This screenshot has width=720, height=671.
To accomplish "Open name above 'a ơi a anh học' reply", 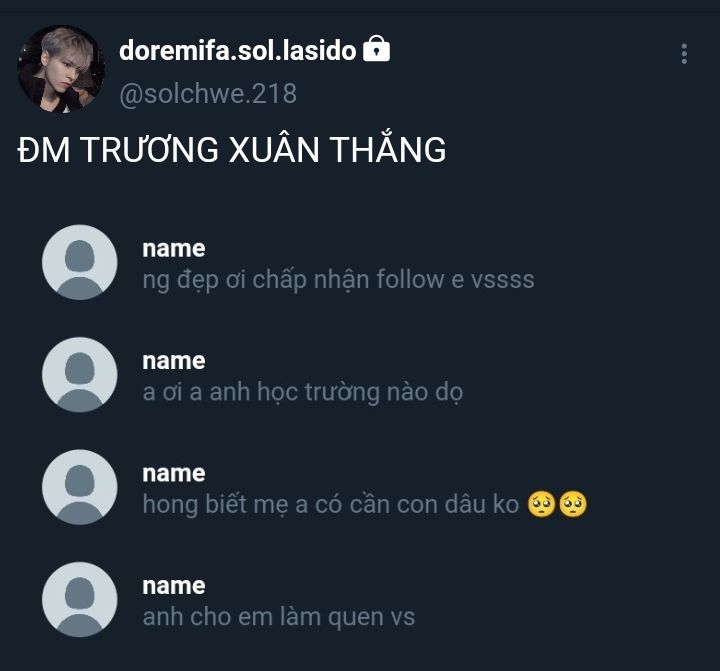I will [x=174, y=361].
